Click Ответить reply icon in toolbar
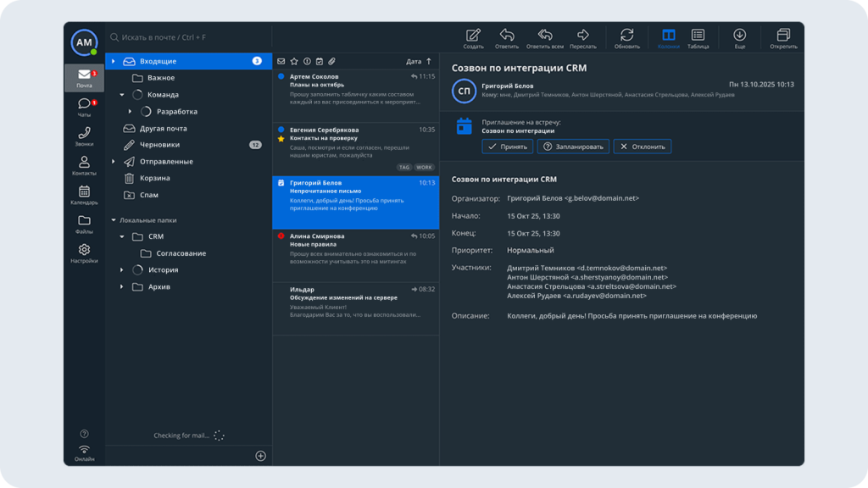Screen dimensions: 868x488 (x=507, y=36)
